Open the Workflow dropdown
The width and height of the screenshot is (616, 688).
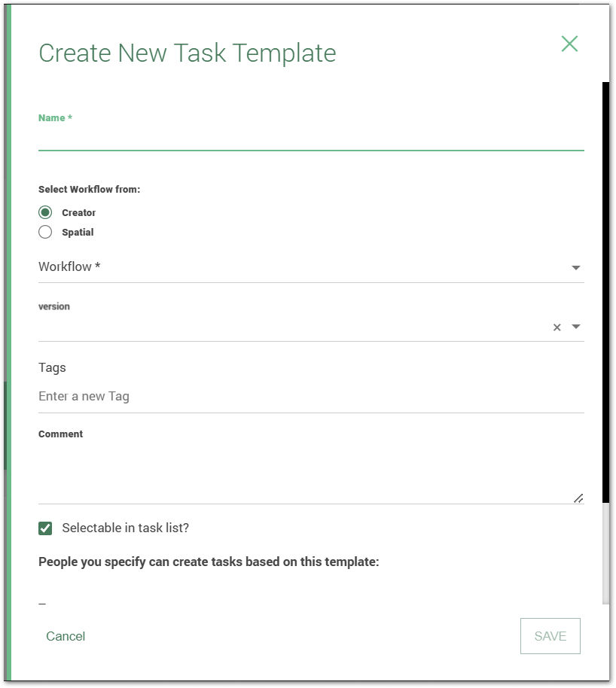(575, 266)
